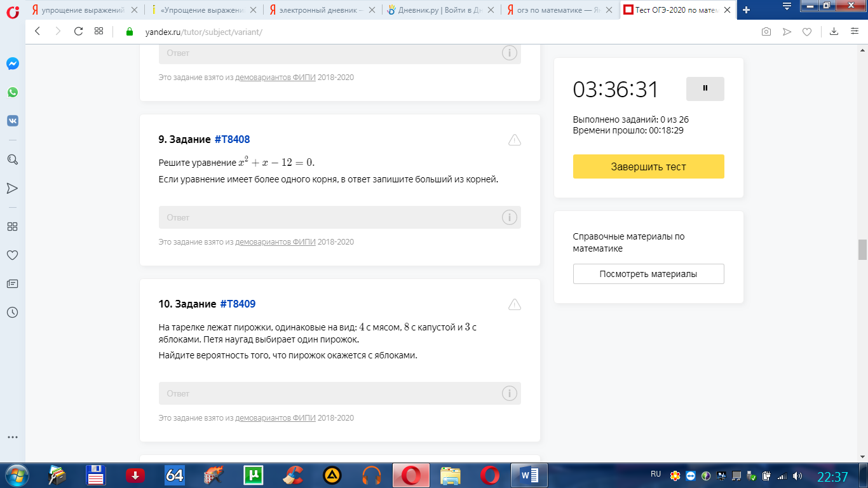Open the VK sidebar panel
Viewport: 868px width, 488px height.
(13, 121)
